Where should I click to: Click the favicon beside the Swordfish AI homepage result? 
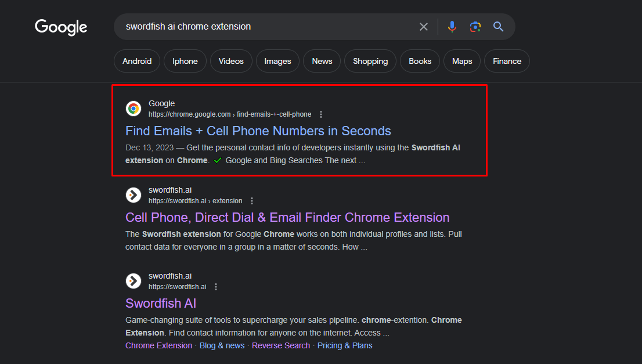click(134, 281)
